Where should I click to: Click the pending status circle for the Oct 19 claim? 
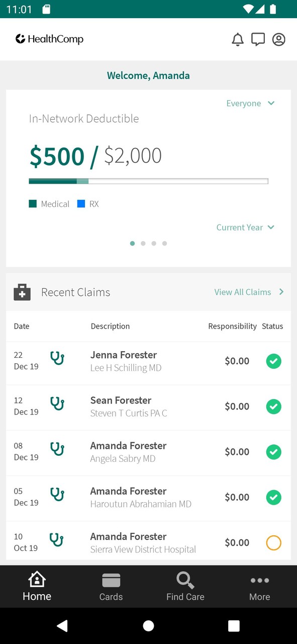click(x=273, y=542)
